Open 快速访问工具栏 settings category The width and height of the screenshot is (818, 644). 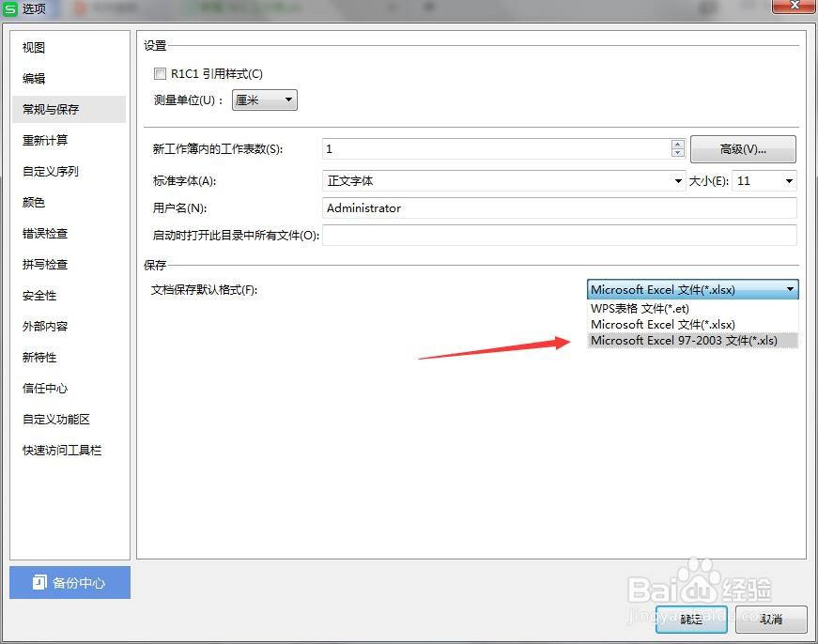click(69, 450)
